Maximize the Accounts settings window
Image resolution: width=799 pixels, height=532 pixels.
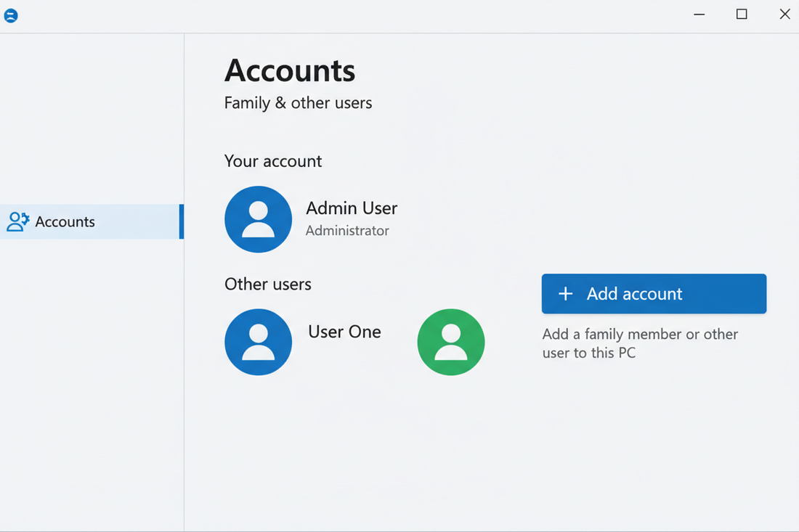point(741,15)
